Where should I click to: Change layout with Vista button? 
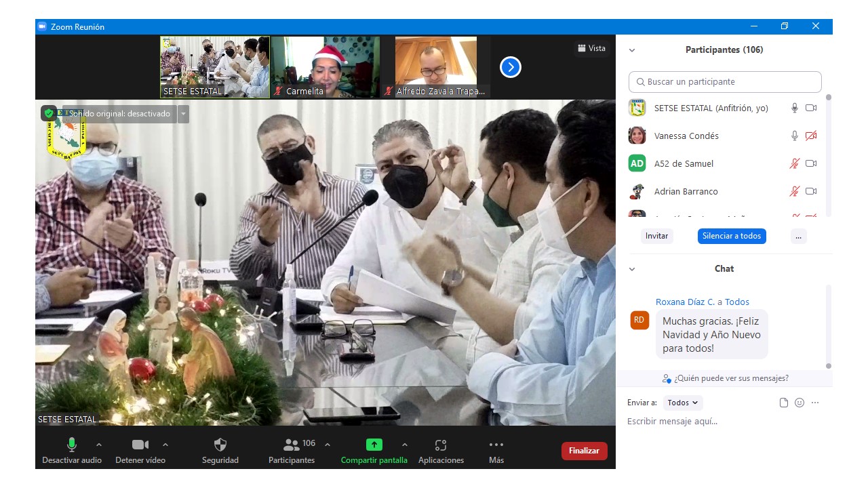click(592, 48)
